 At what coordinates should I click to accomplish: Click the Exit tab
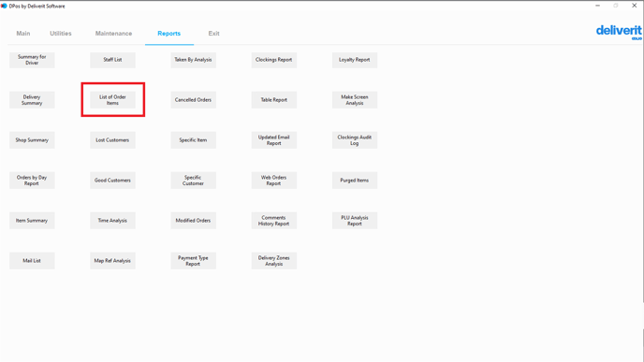pyautogui.click(x=213, y=34)
